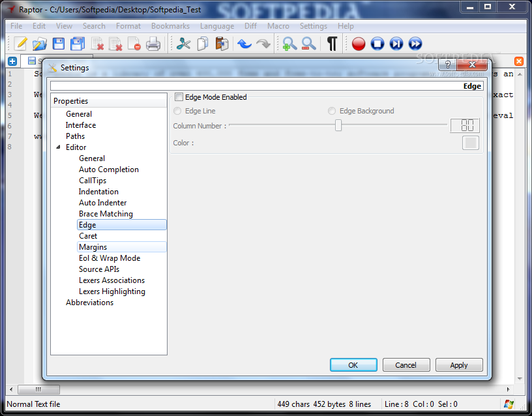
Task: Select Margins in the tree
Action: pos(122,247)
